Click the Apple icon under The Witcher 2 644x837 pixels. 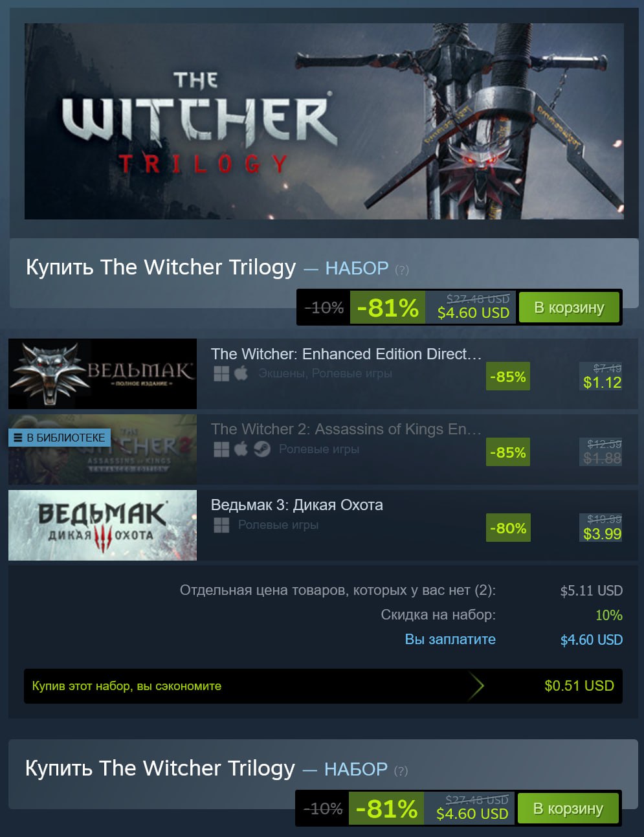[241, 449]
